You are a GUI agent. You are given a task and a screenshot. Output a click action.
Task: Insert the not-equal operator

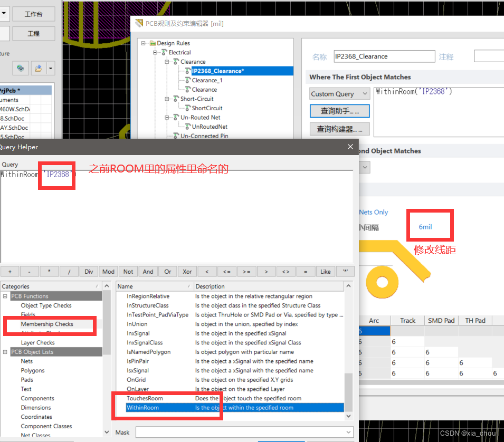click(286, 272)
